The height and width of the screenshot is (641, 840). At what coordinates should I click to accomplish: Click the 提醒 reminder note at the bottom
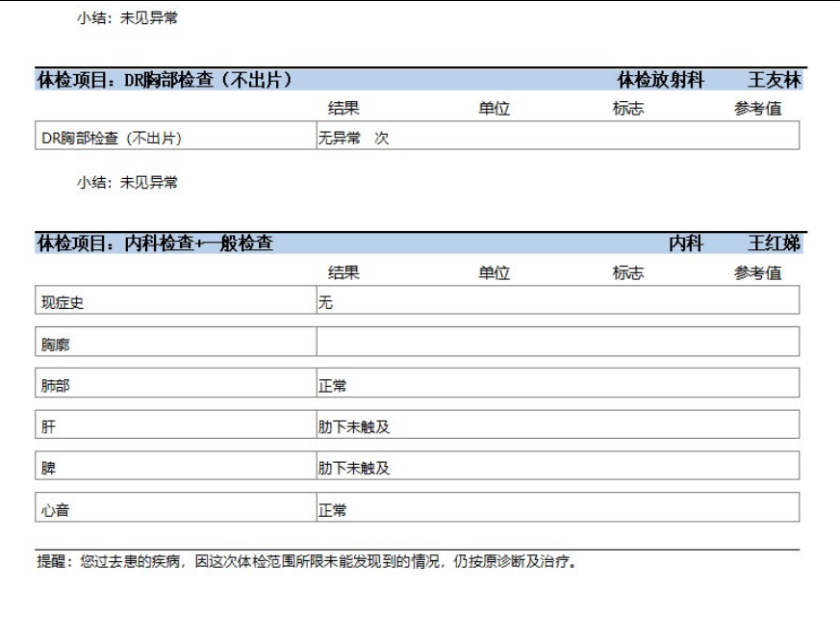coord(308,562)
